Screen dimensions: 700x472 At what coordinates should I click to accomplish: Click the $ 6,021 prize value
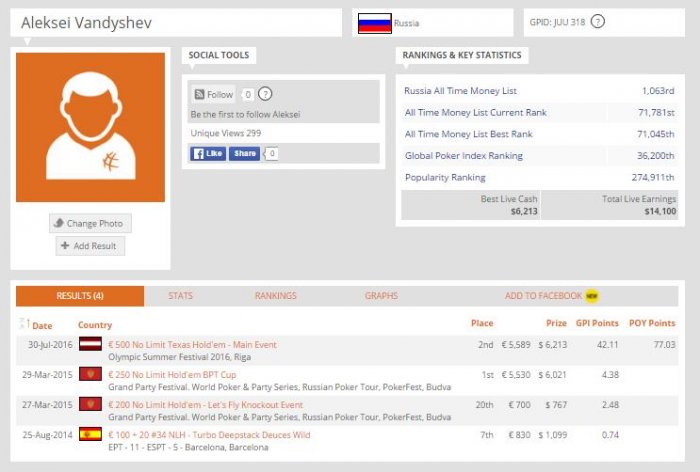(553, 375)
